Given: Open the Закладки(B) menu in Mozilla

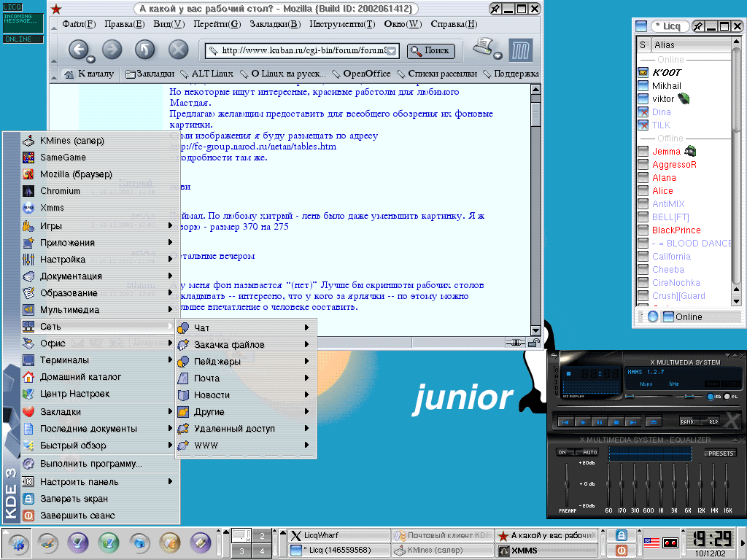Looking at the screenshot, I should coord(274,24).
